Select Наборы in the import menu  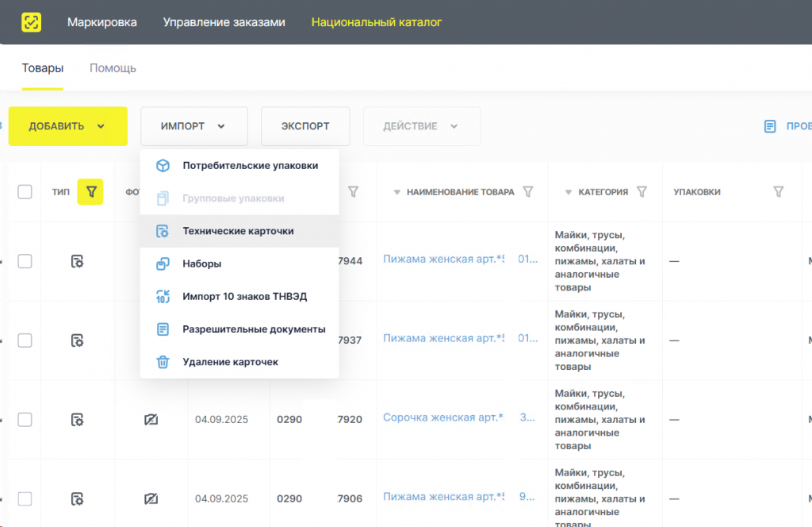(202, 263)
